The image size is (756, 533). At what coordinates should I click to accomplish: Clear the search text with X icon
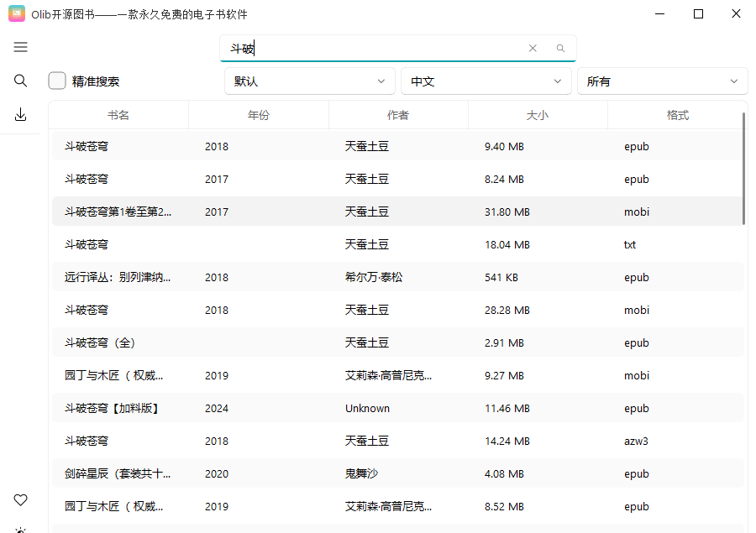click(533, 49)
